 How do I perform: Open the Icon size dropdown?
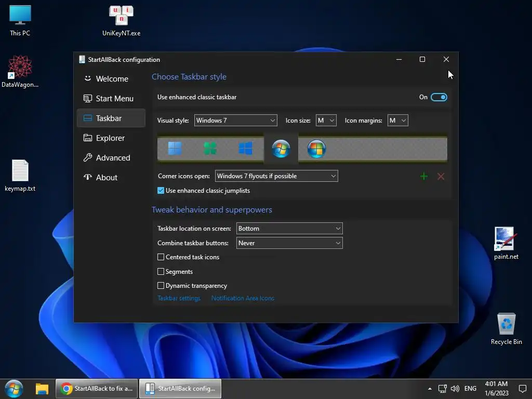point(326,121)
